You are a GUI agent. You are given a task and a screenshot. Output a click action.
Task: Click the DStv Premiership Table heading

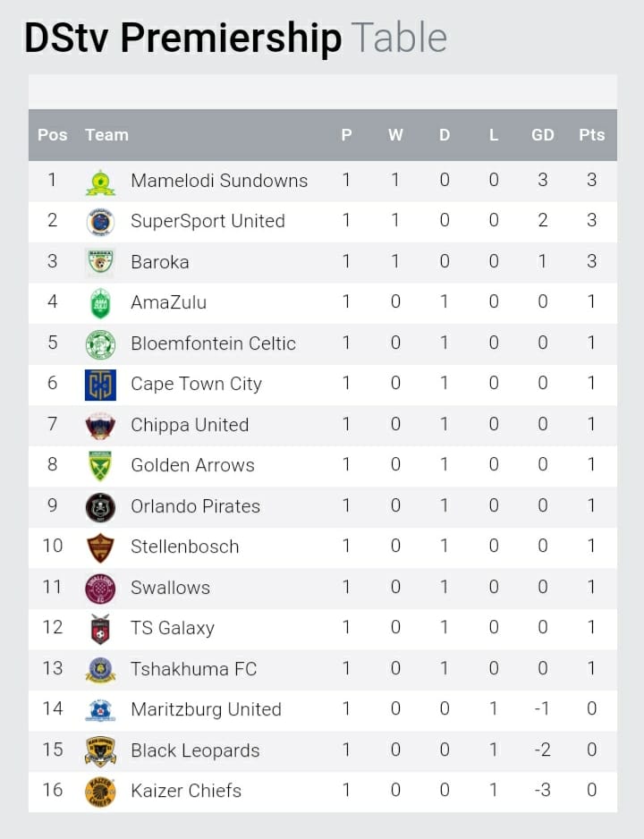pyautogui.click(x=235, y=38)
